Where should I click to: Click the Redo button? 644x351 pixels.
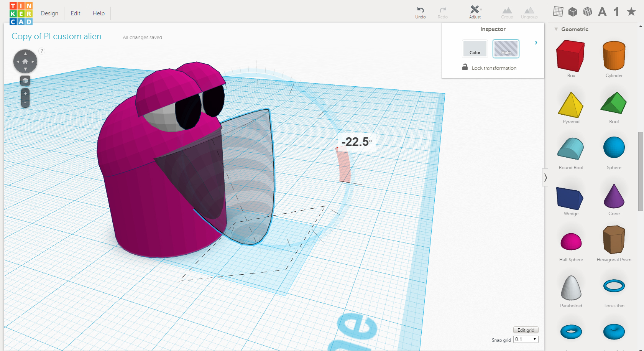[443, 12]
